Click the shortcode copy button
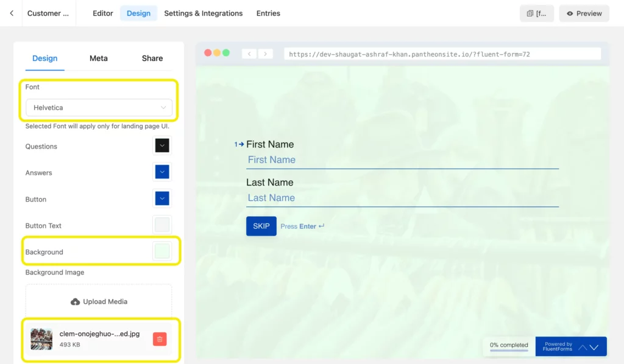The width and height of the screenshot is (624, 364). pyautogui.click(x=536, y=13)
